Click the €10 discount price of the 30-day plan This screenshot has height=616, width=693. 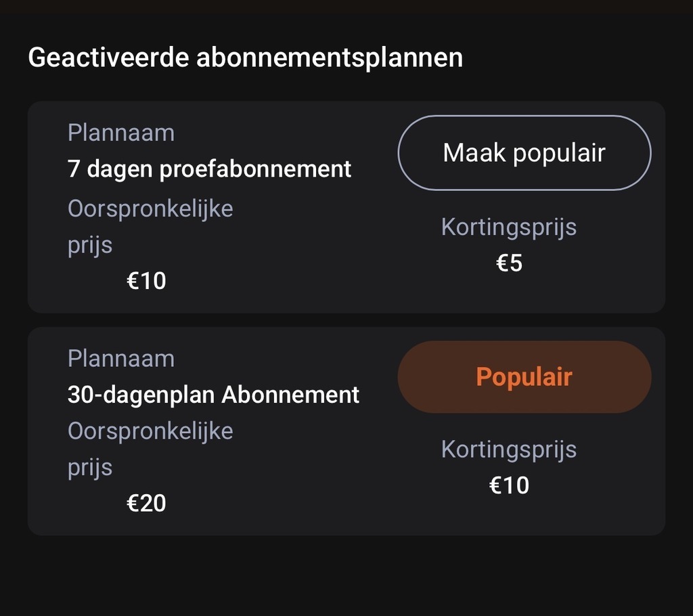tap(509, 485)
